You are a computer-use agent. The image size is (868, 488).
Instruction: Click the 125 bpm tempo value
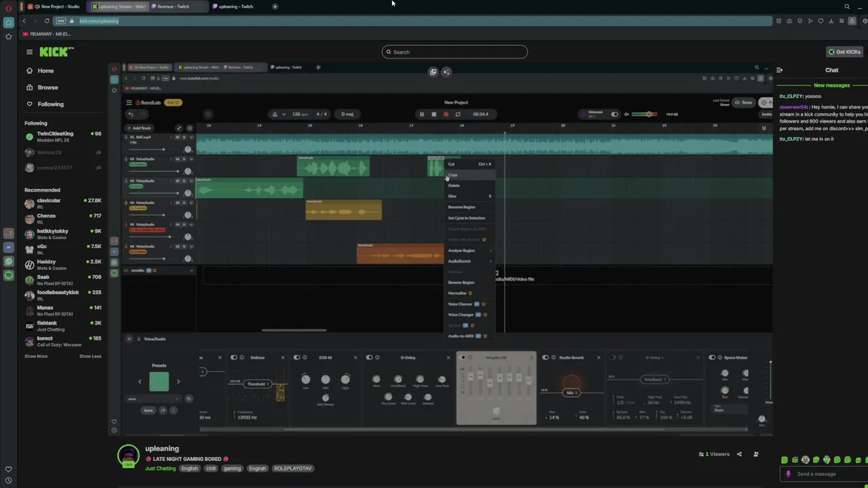(x=300, y=114)
